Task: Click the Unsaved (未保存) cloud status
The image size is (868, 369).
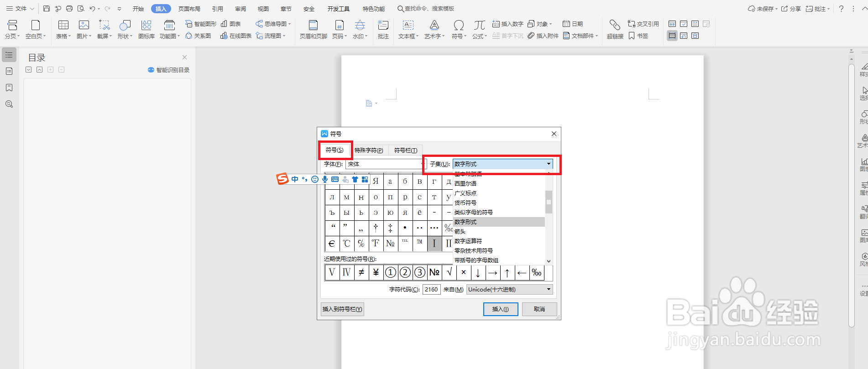Action: [x=763, y=9]
